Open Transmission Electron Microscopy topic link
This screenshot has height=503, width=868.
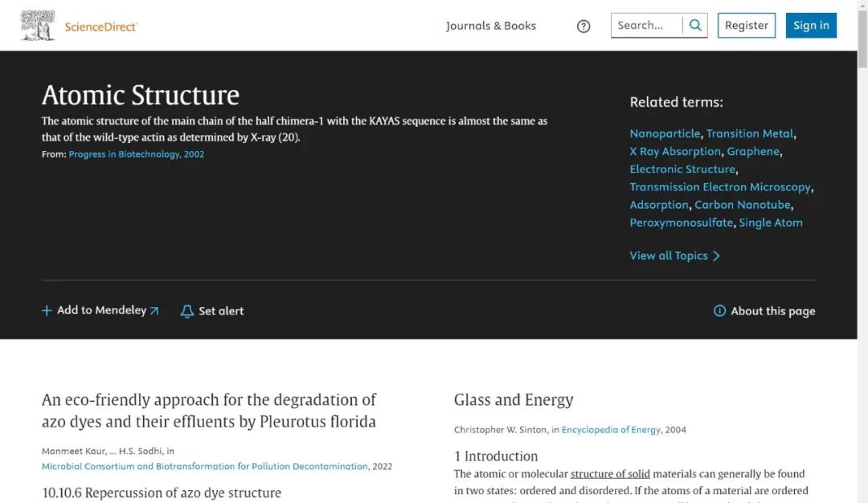point(719,187)
